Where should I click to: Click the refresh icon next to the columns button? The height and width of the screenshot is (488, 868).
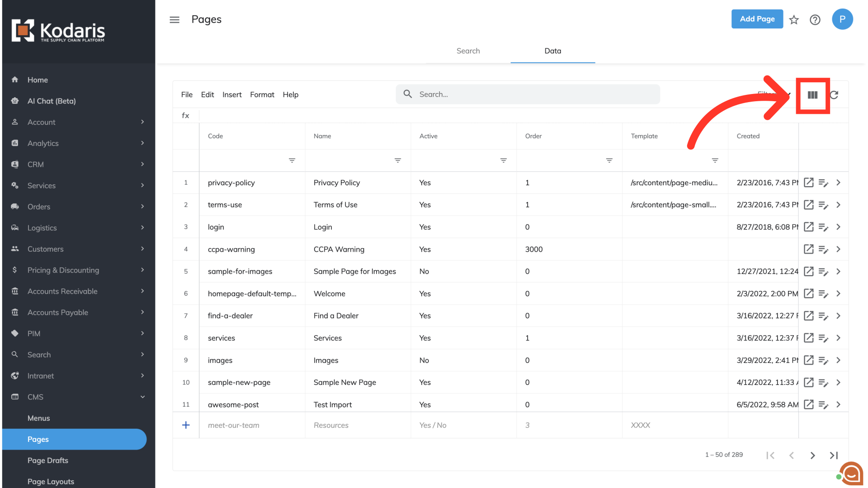tap(834, 95)
